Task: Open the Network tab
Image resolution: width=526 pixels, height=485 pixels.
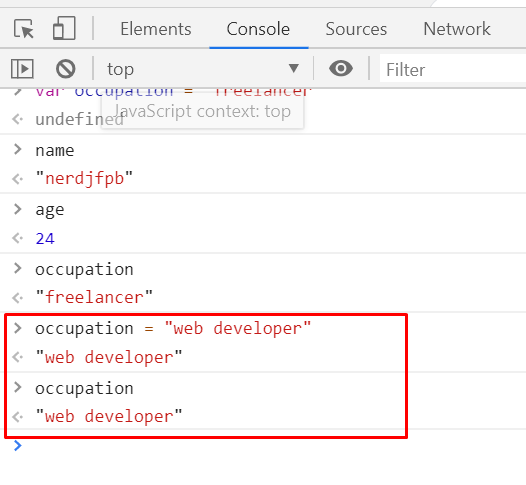Action: [x=457, y=29]
